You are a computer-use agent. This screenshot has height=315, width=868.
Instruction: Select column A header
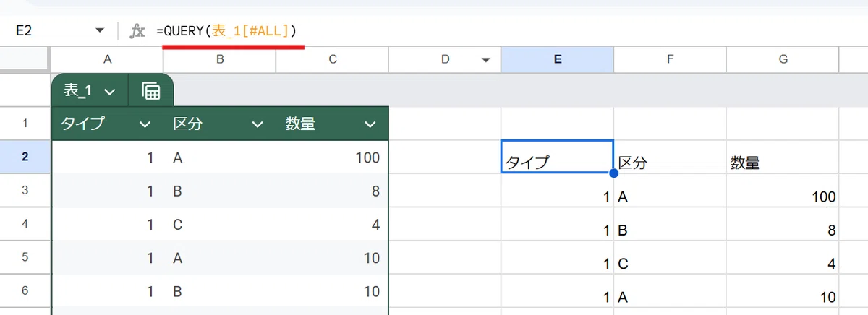click(108, 60)
